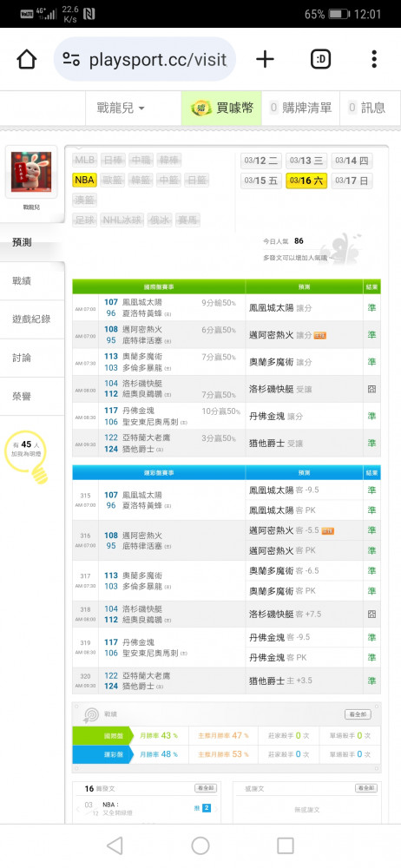Image resolution: width=401 pixels, height=868 pixels.
Task: Select the 榮譽 sidebar tab
Action: (32, 397)
